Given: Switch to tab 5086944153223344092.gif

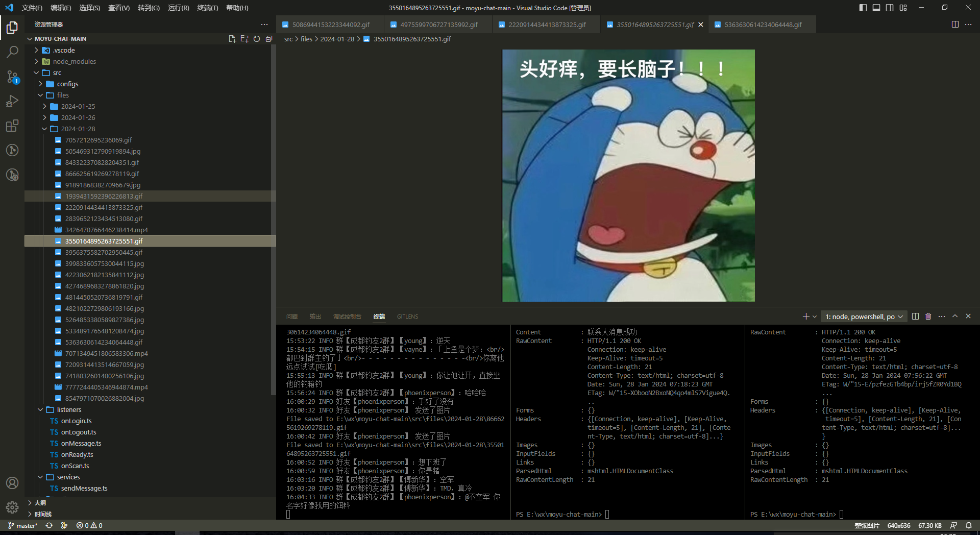Looking at the screenshot, I should pos(331,25).
